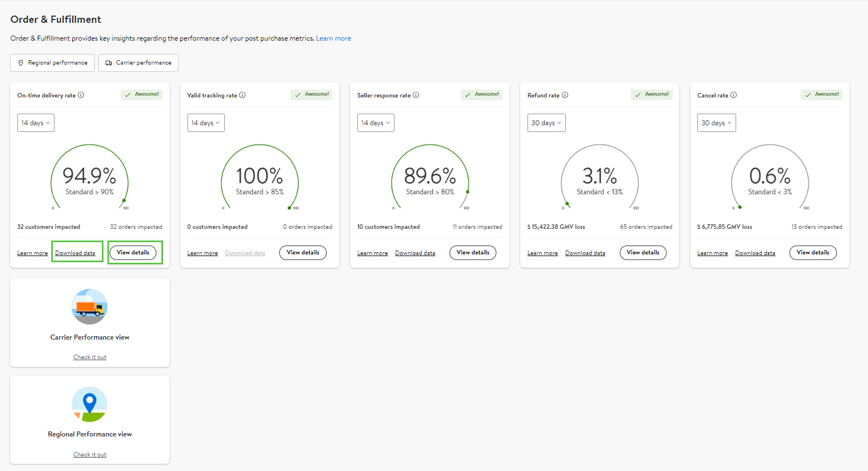Viewport: 868px width, 471px height.
Task: Click the Refund rate info icon
Action: 565,95
